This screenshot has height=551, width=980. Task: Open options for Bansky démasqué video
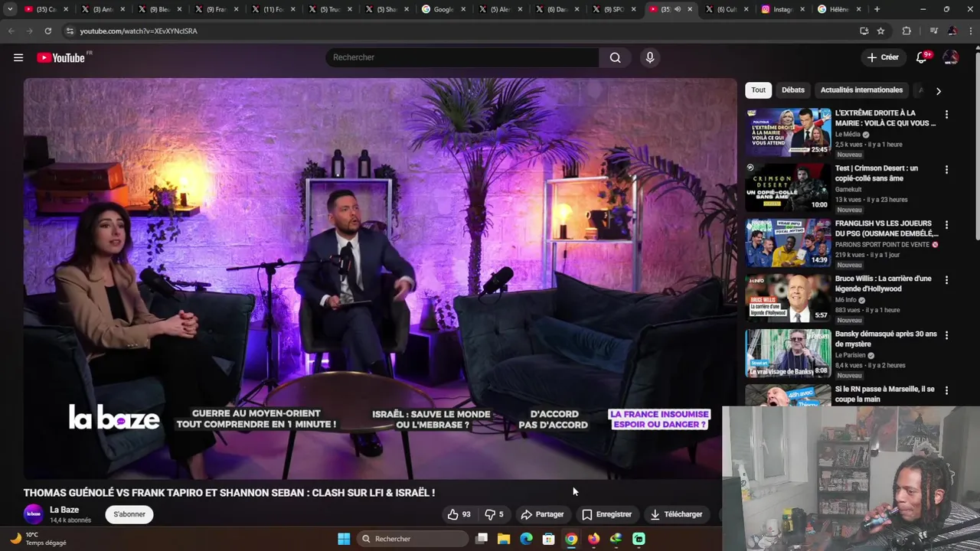tap(946, 335)
